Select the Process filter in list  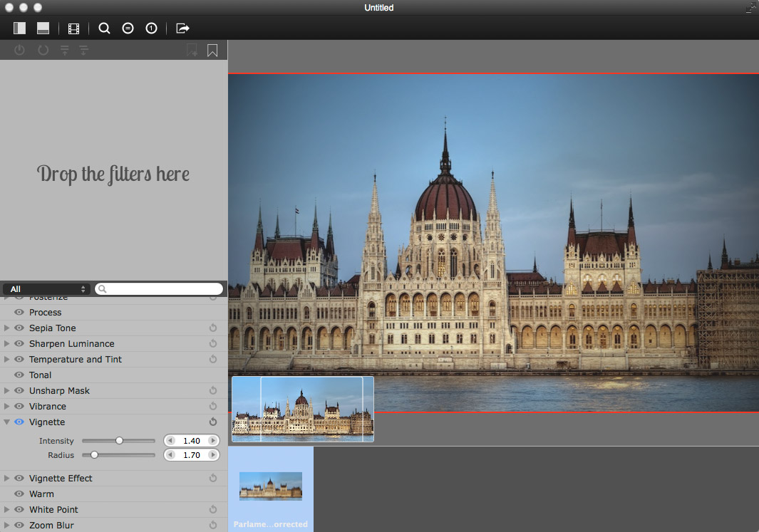[45, 313]
